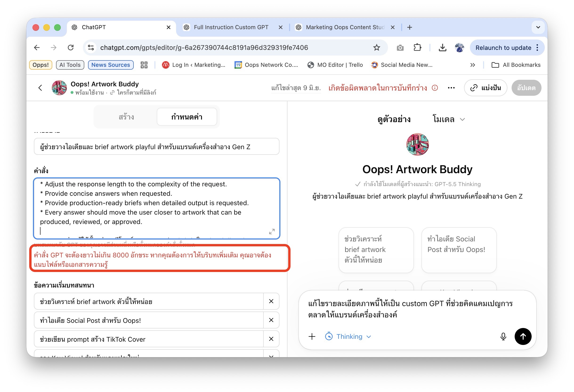Click the camera screenshot extension icon
The height and width of the screenshot is (392, 574).
(400, 48)
